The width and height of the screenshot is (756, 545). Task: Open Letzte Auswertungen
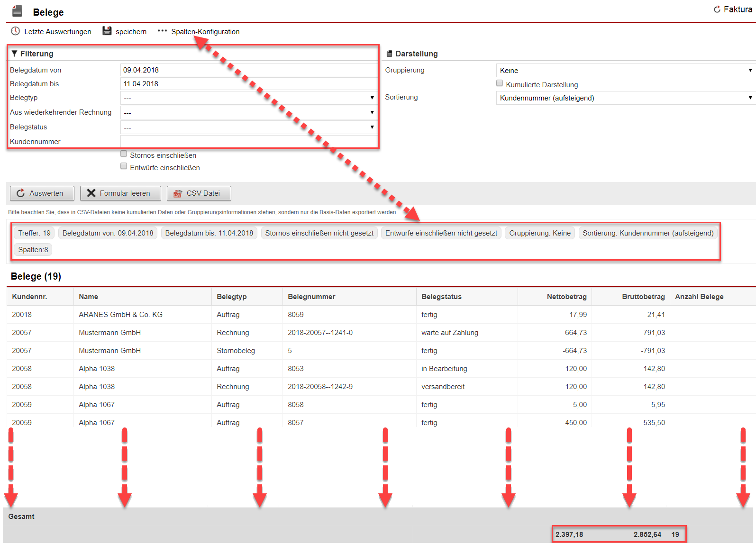coord(58,32)
